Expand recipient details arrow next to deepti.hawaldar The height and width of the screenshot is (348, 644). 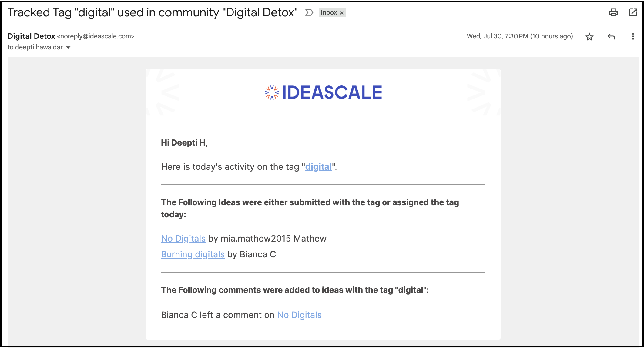(x=68, y=47)
